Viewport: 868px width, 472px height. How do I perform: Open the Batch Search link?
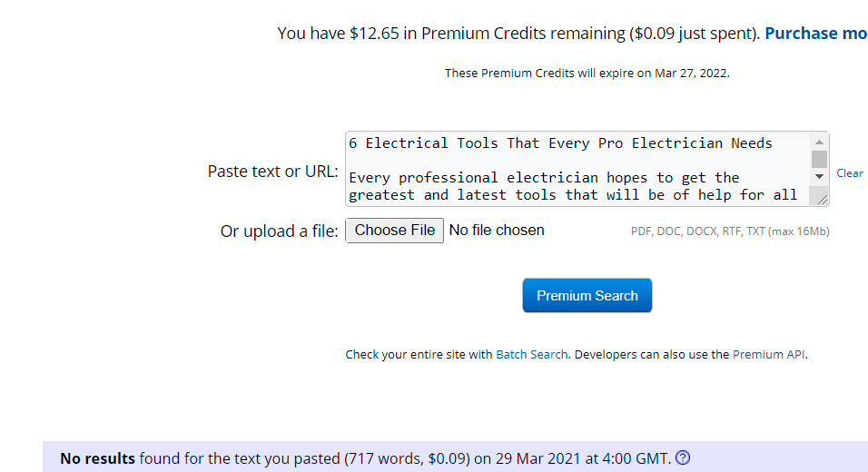[x=531, y=355]
